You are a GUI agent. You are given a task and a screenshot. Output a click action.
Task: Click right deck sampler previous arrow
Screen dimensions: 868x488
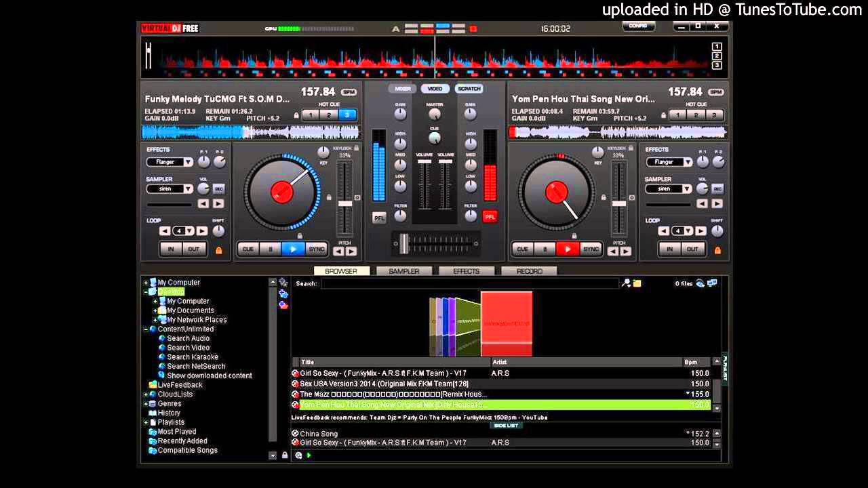[703, 203]
